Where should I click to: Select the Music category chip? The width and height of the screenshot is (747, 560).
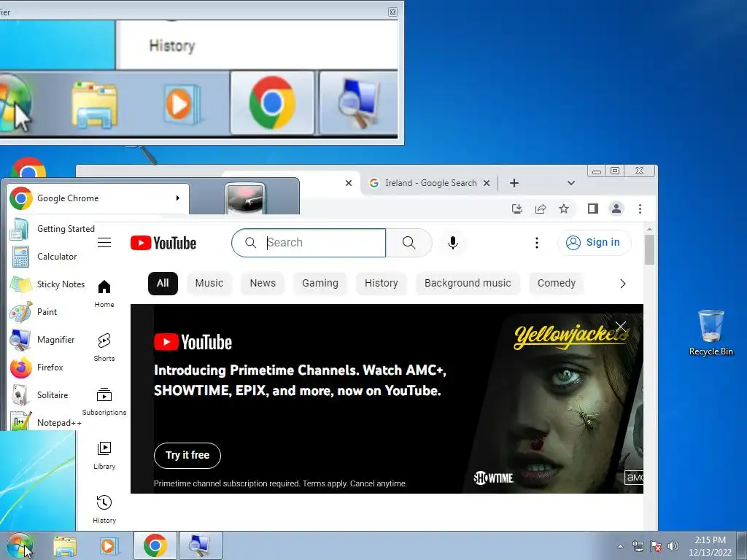click(209, 284)
